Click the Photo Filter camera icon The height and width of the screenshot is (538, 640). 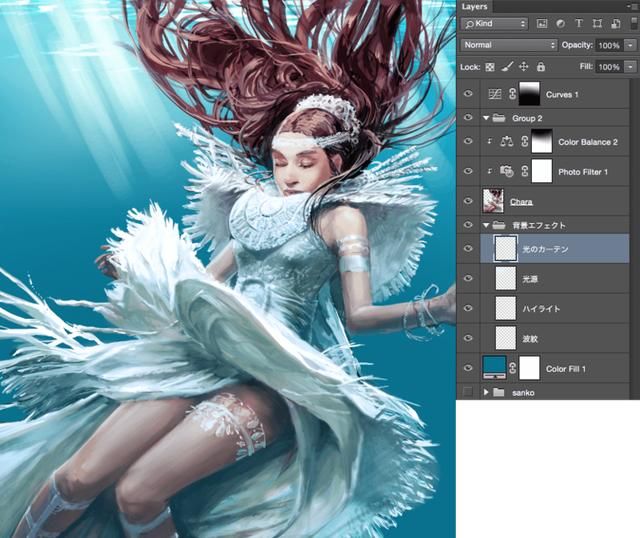pyautogui.click(x=507, y=171)
